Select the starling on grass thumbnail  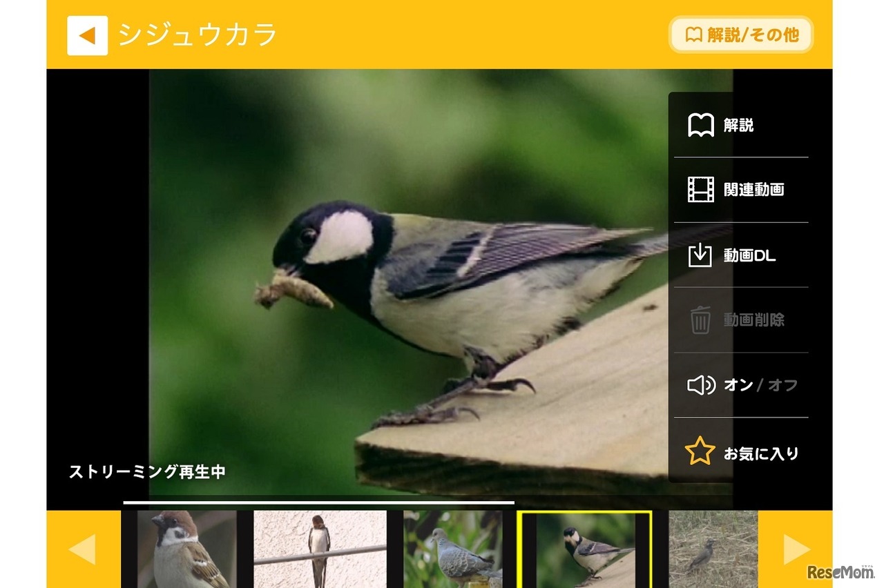(x=713, y=549)
